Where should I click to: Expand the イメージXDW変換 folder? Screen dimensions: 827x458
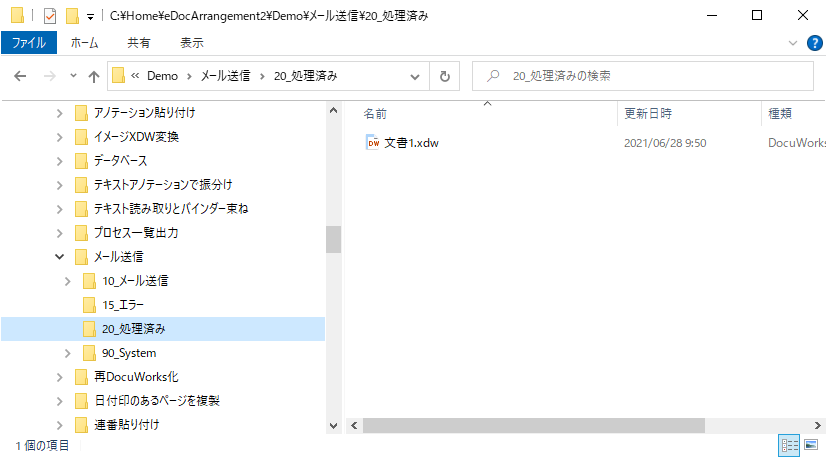[x=60, y=137]
